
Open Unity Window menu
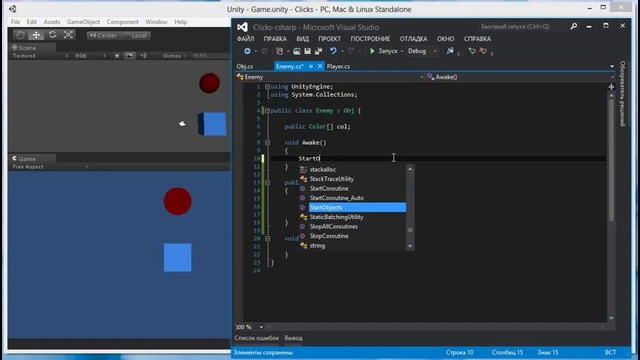tap(156, 22)
